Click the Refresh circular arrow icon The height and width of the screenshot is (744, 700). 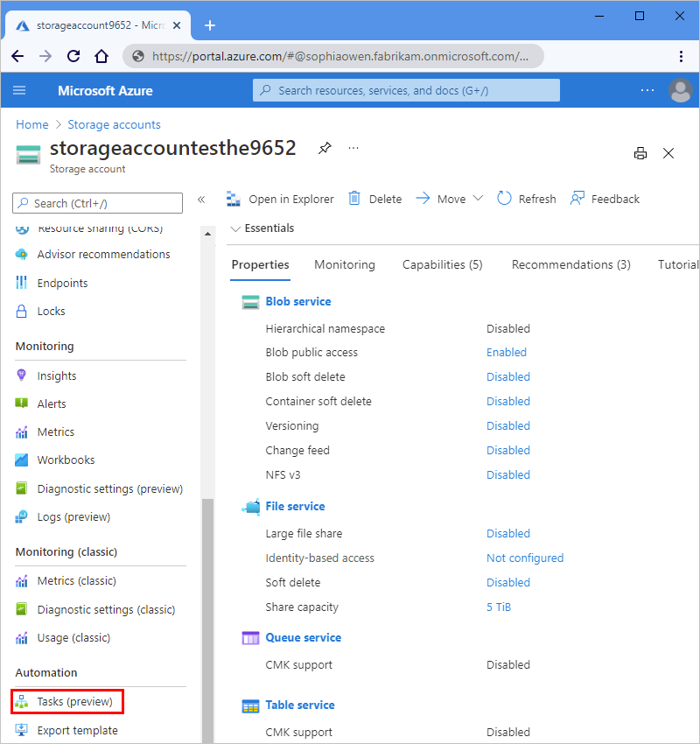pos(504,199)
